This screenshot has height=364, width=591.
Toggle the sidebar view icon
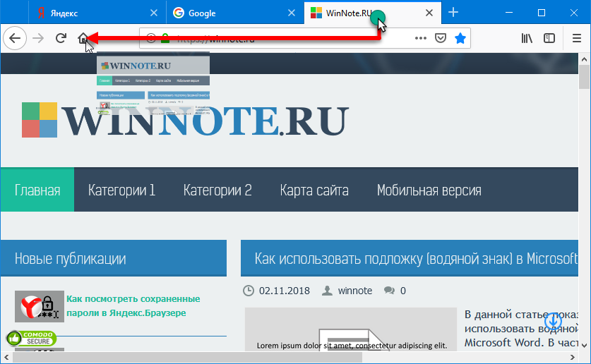pyautogui.click(x=549, y=39)
